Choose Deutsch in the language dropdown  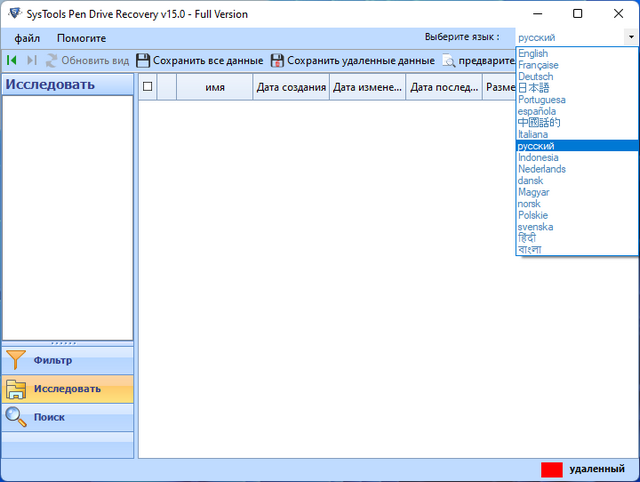coord(535,77)
